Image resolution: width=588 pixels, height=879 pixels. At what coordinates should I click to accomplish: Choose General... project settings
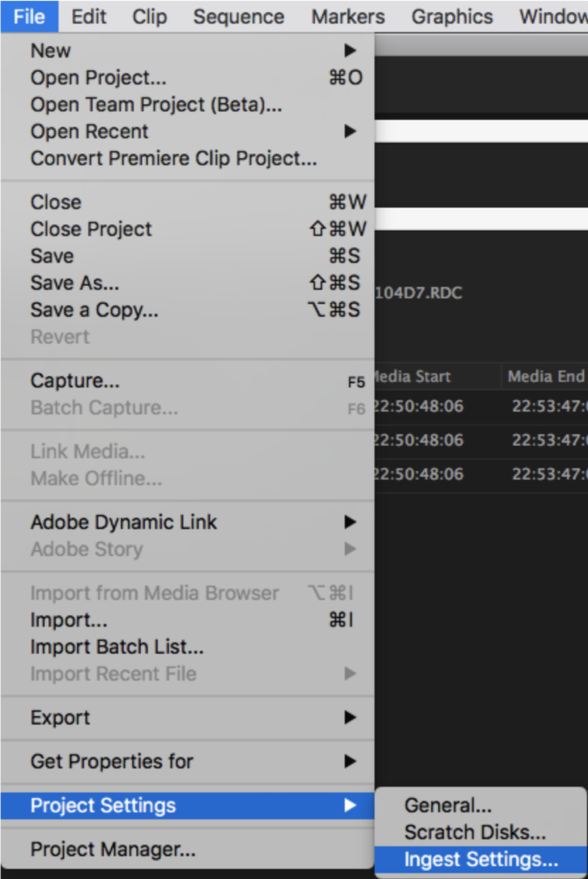[481, 805]
